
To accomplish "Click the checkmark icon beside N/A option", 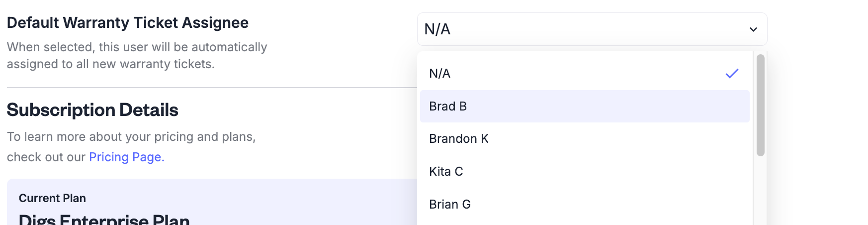I will 732,74.
